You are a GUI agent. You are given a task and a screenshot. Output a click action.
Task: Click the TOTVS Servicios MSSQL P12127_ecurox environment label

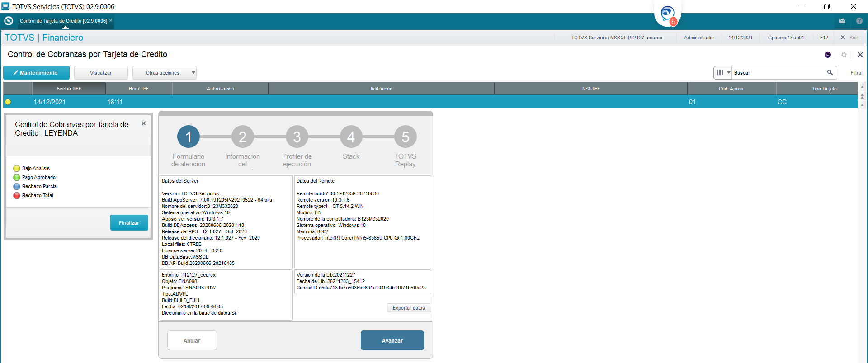(617, 38)
